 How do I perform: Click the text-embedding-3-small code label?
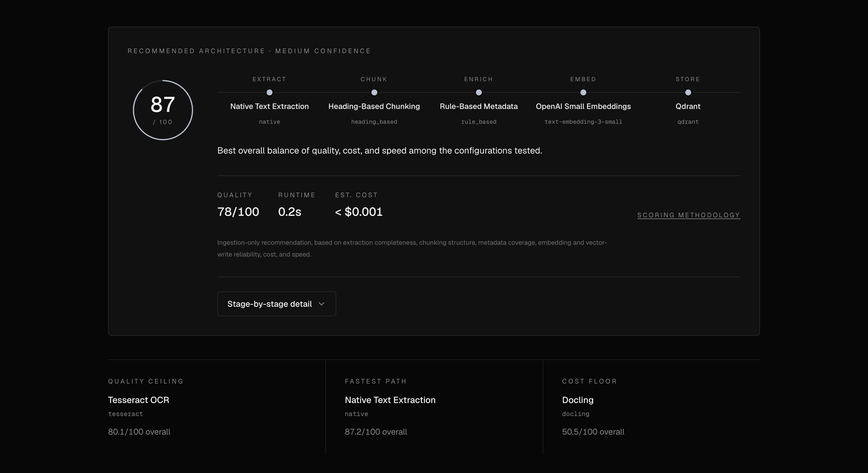[583, 122]
